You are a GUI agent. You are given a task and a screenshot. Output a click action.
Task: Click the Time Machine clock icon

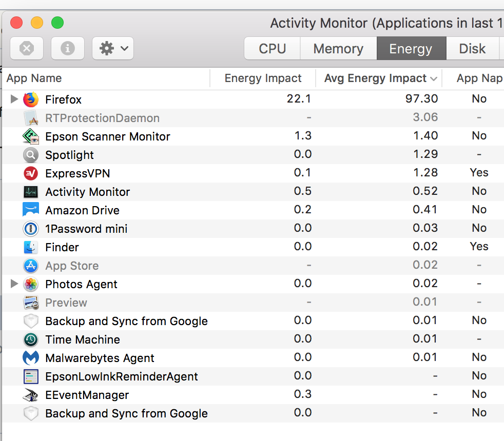(31, 339)
